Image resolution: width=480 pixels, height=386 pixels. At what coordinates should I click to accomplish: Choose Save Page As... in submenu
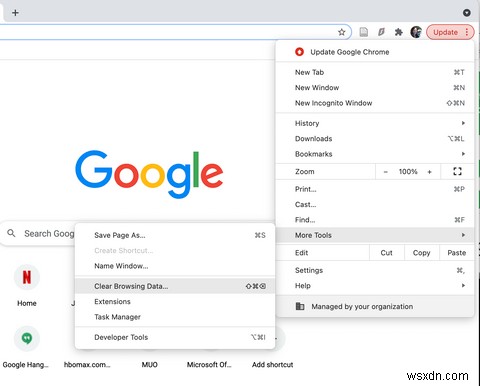click(x=175, y=235)
